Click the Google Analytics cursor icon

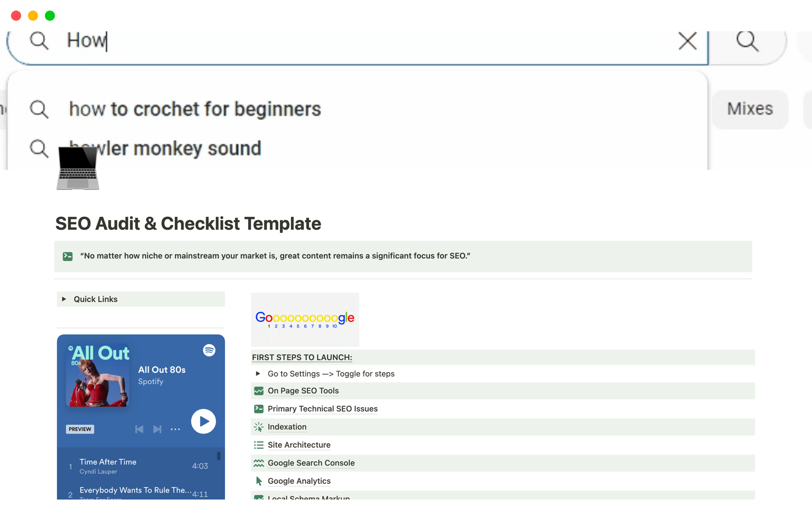[258, 481]
